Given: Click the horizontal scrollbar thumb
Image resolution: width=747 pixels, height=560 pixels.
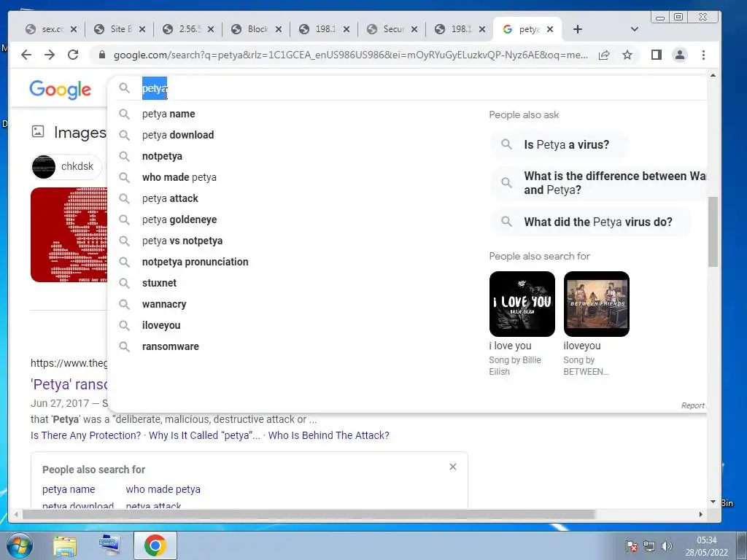Looking at the screenshot, I should pos(309,514).
